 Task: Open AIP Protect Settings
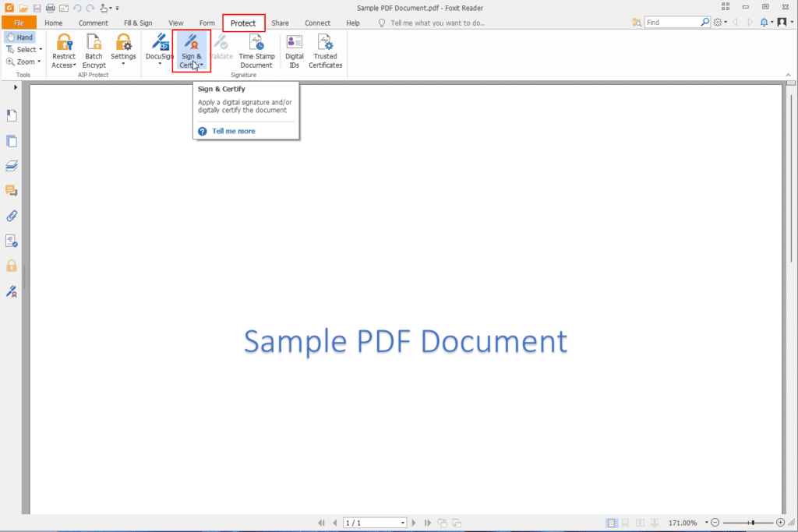pos(123,49)
